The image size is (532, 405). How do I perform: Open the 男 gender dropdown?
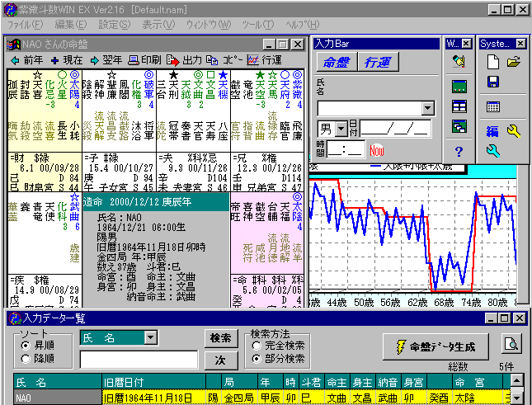pos(340,129)
